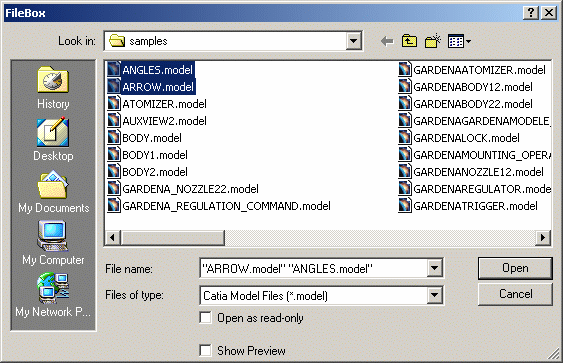Image resolution: width=563 pixels, height=363 pixels.
Task: Click the samples folder icon in Look in
Action: point(117,41)
